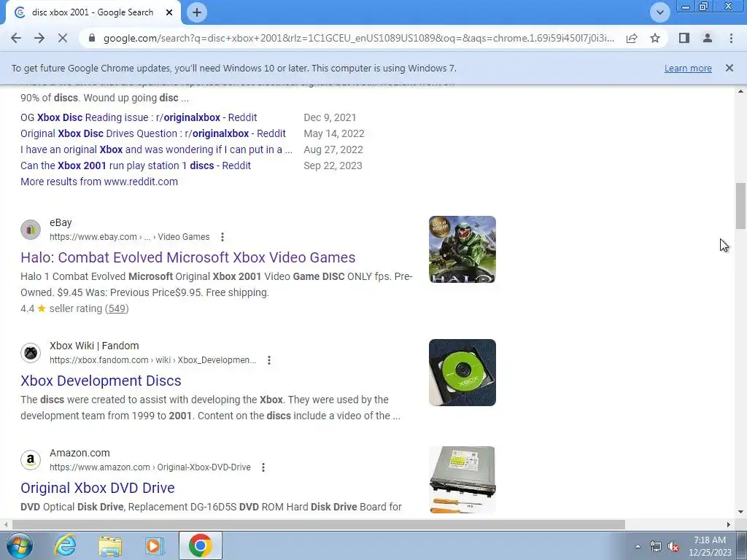Image resolution: width=747 pixels, height=560 pixels.
Task: Click the Halo game cover thumbnail
Action: (x=462, y=249)
